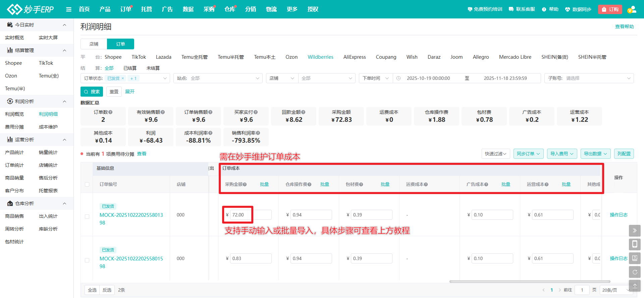Open 操作日志 link for the first order

(618, 215)
